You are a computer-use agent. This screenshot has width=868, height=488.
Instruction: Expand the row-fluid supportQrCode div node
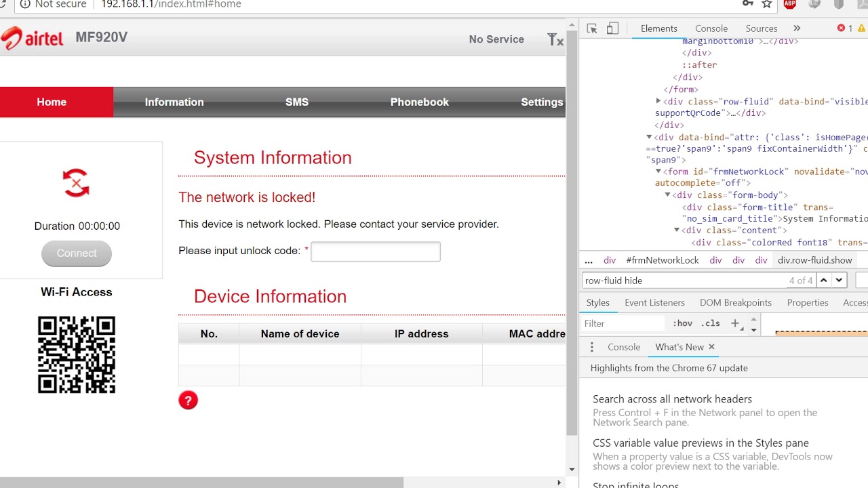658,101
